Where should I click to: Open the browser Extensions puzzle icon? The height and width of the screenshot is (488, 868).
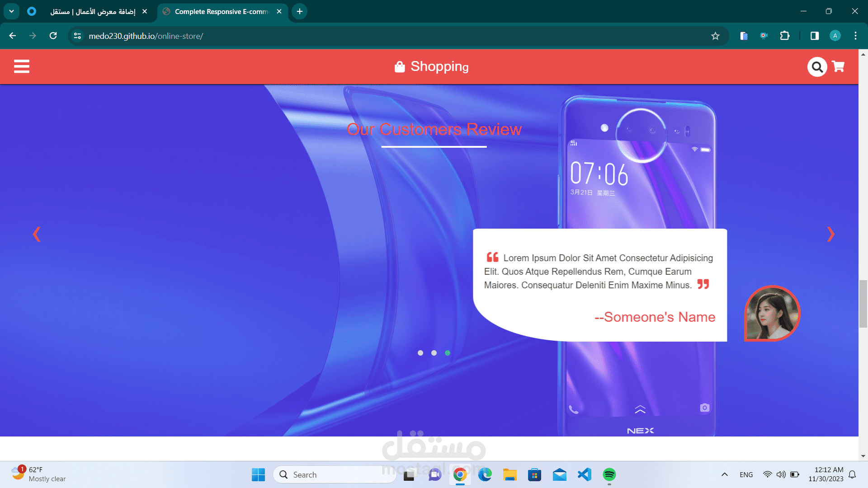pyautogui.click(x=785, y=36)
